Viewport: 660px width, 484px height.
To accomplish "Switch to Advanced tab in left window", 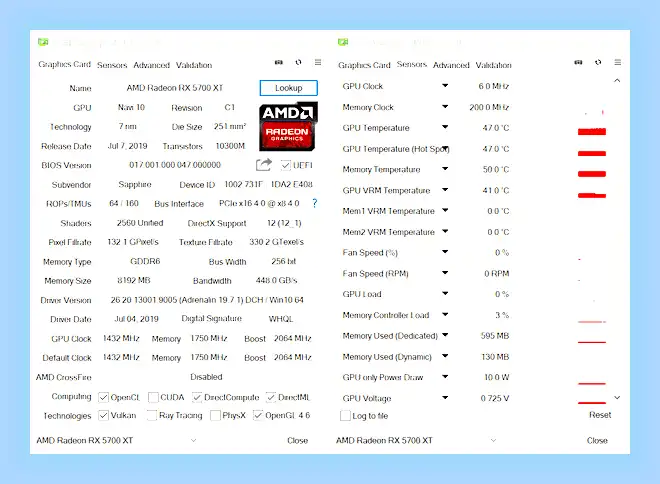I will click(152, 65).
